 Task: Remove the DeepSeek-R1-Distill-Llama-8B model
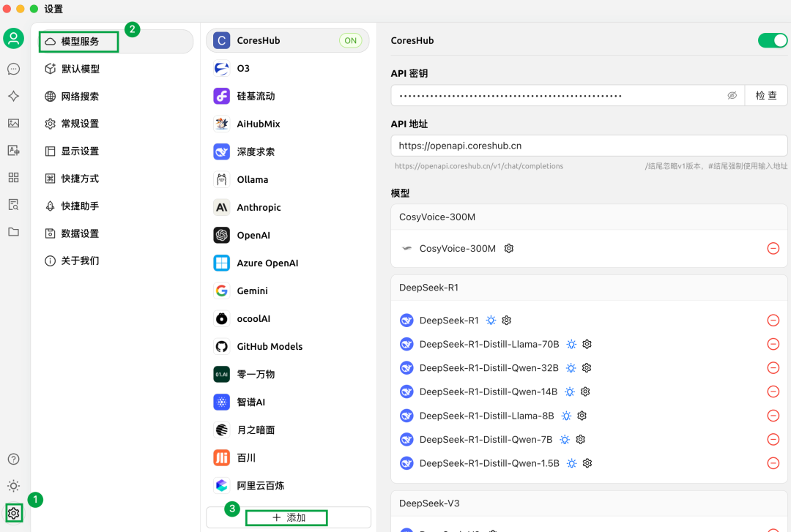coord(773,416)
